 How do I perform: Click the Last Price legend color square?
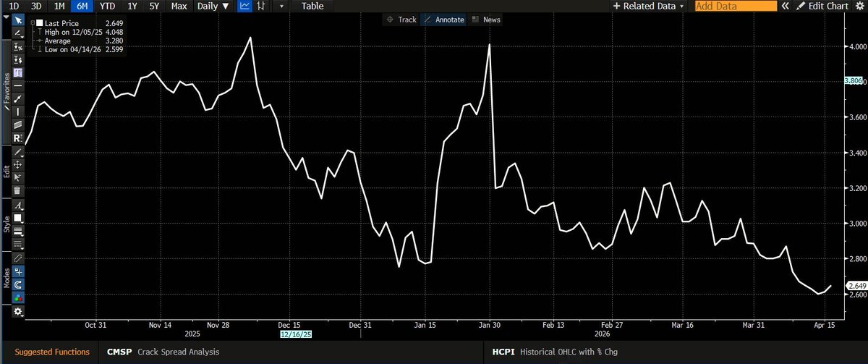[39, 22]
